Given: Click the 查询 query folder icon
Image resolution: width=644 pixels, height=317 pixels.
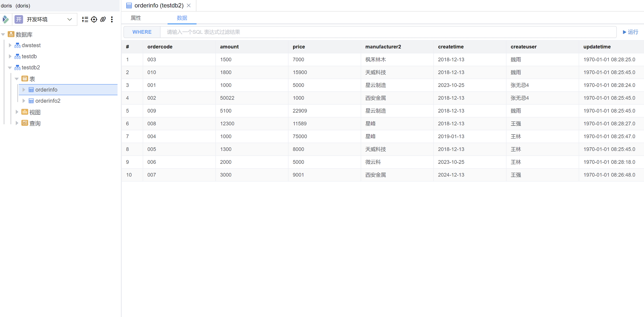Looking at the screenshot, I should point(25,123).
